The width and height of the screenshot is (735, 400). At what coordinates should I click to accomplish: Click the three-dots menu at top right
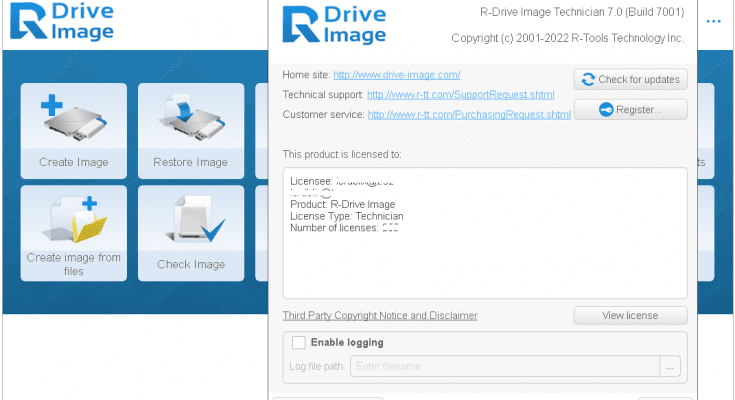point(713,21)
